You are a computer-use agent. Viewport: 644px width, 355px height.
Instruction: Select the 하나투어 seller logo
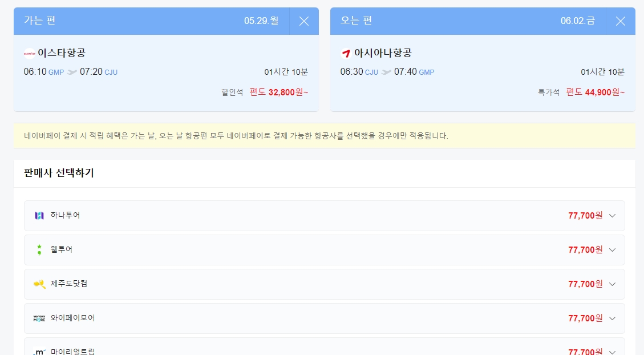tap(39, 215)
